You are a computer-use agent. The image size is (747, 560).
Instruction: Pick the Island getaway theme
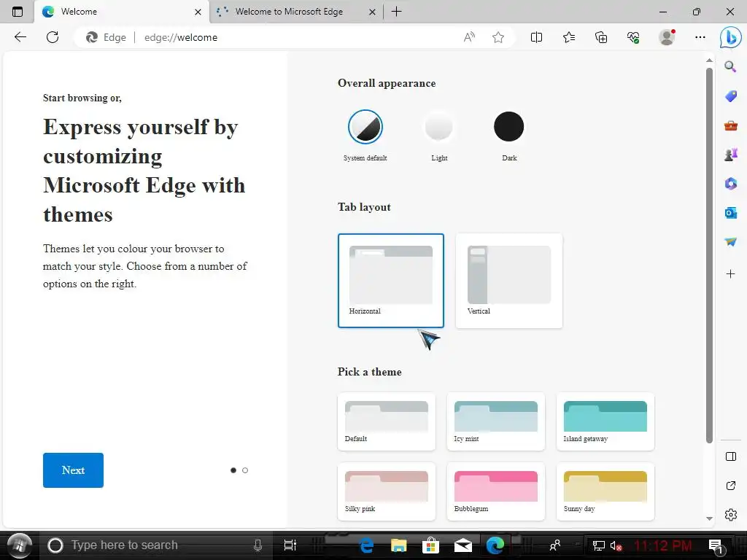click(x=605, y=421)
